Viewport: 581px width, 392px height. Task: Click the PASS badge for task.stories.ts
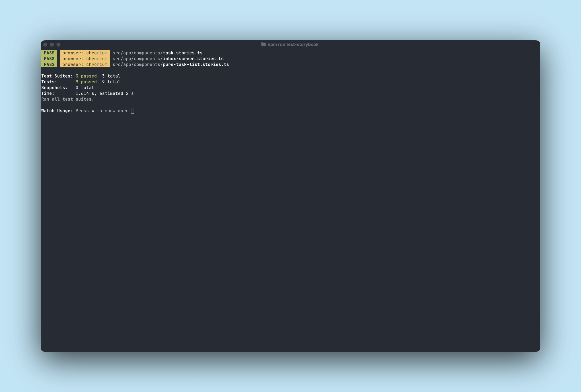tap(49, 53)
